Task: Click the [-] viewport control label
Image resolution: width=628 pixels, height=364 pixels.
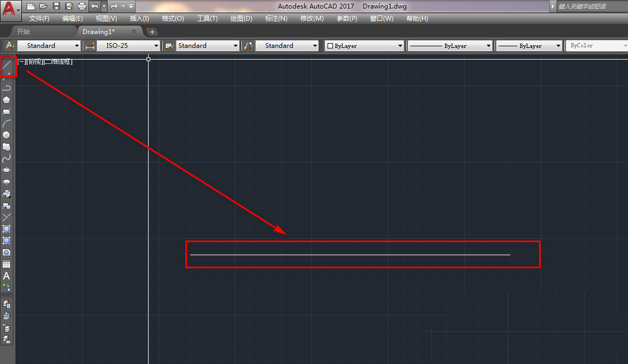Action: coord(21,62)
